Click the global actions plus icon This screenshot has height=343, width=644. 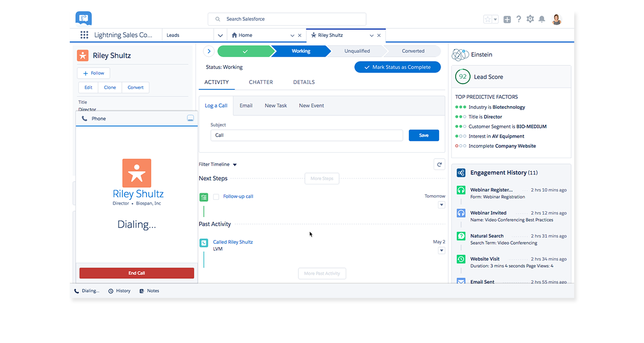pos(507,19)
